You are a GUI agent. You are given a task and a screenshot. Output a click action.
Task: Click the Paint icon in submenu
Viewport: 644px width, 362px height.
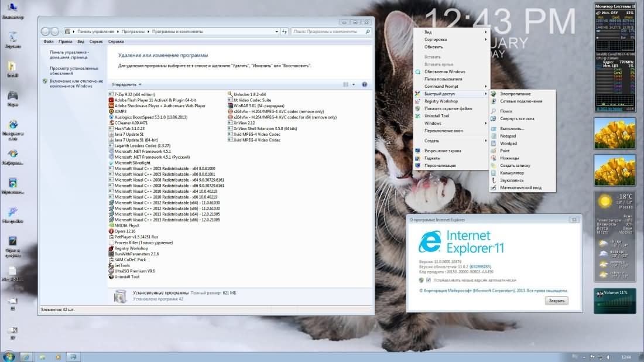point(494,151)
